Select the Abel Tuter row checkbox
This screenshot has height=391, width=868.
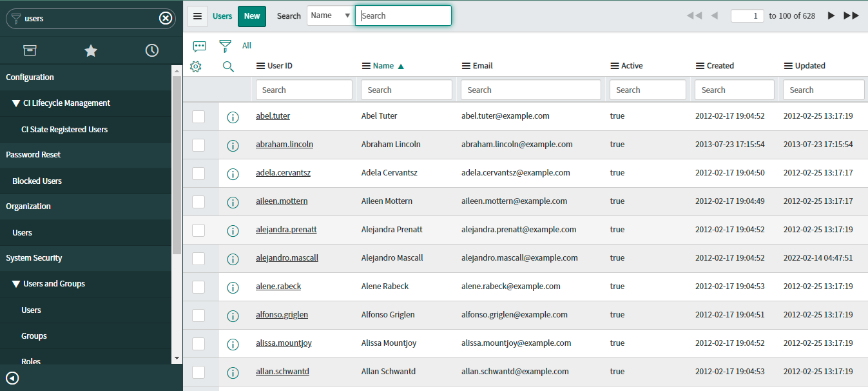pos(198,116)
